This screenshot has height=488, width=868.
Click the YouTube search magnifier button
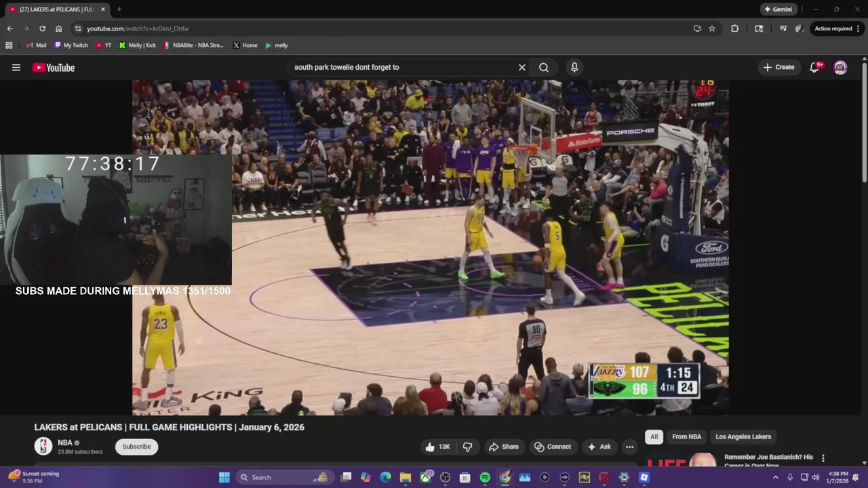pyautogui.click(x=544, y=67)
